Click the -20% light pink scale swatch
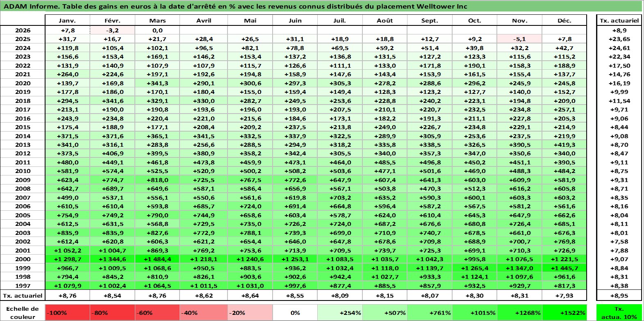Image resolution: width=644 pixels, height=321 pixels. click(250, 313)
